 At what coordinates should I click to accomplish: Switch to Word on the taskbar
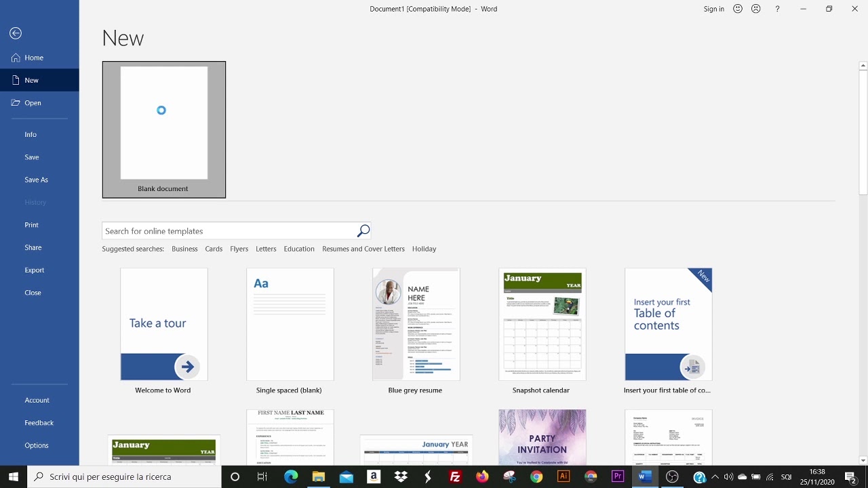point(645,476)
